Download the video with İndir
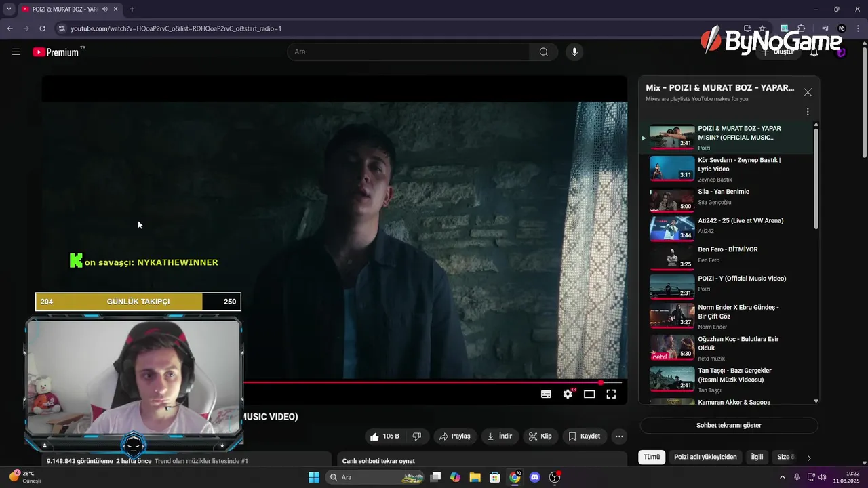This screenshot has height=488, width=868. pyautogui.click(x=500, y=436)
